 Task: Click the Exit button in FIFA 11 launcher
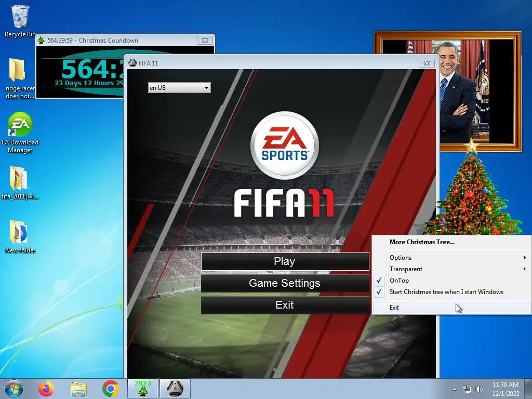coord(285,305)
